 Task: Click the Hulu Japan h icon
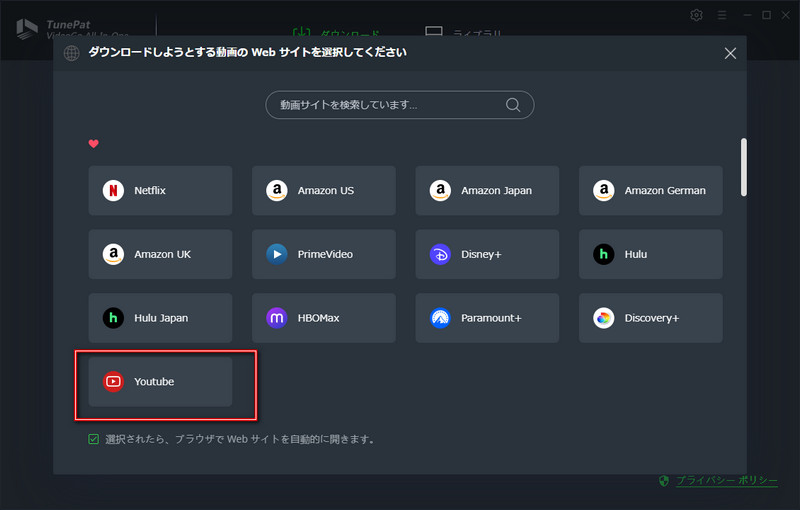(113, 318)
